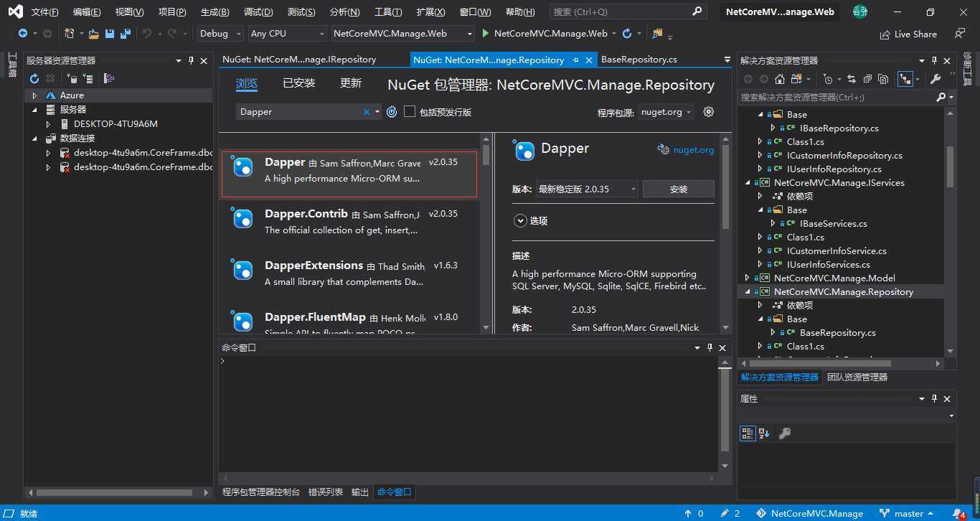
Task: Click the Install button for Dapper
Action: [678, 189]
